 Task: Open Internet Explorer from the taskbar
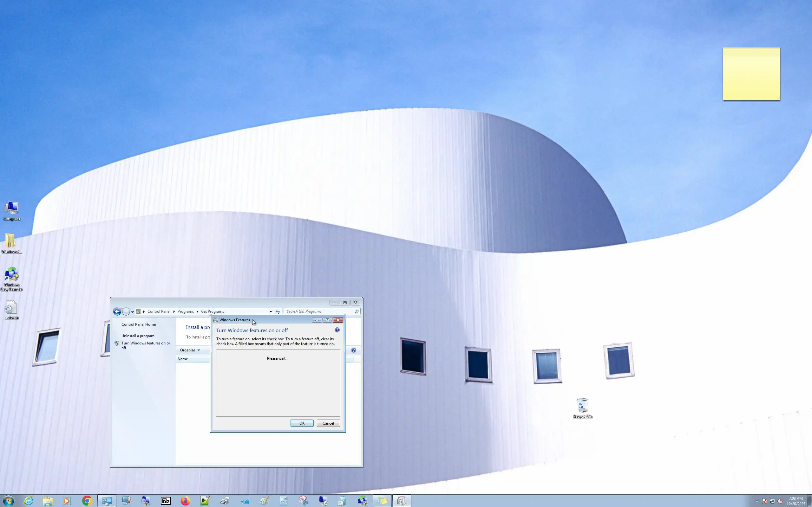pyautogui.click(x=29, y=501)
